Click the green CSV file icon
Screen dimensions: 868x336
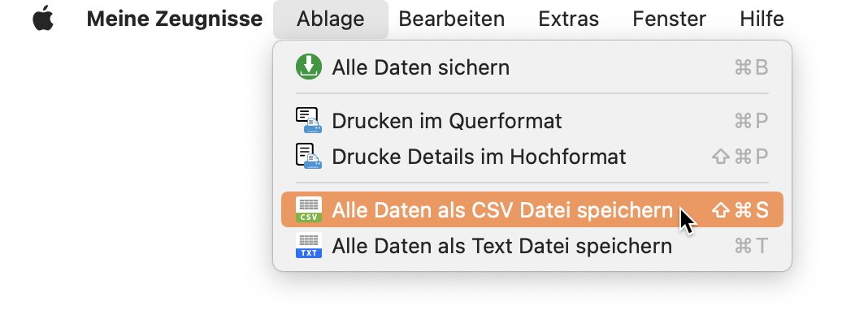pos(309,209)
